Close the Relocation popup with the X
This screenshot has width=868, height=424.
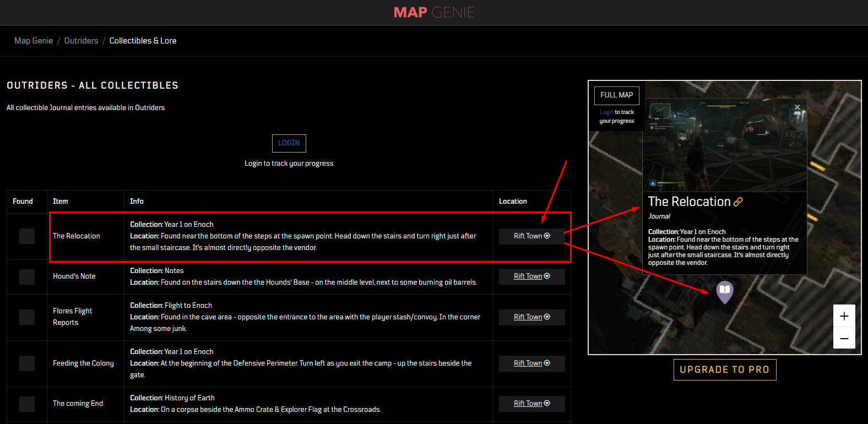tap(797, 107)
